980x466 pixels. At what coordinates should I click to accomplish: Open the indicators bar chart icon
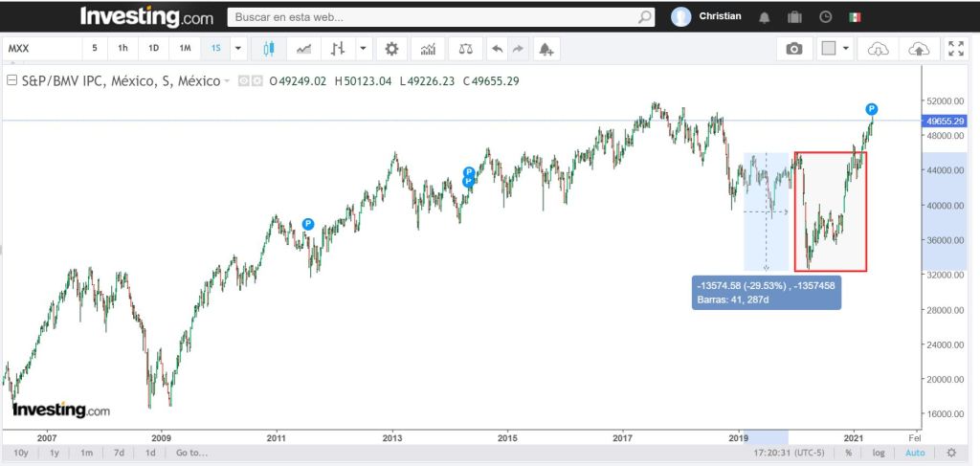[x=428, y=48]
